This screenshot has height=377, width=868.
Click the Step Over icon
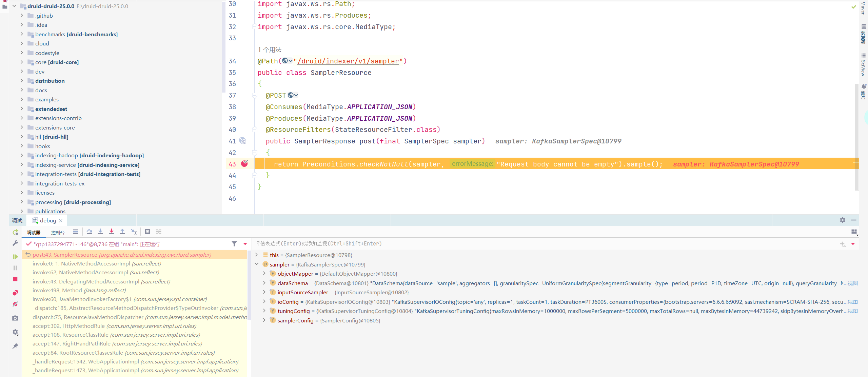tap(90, 232)
